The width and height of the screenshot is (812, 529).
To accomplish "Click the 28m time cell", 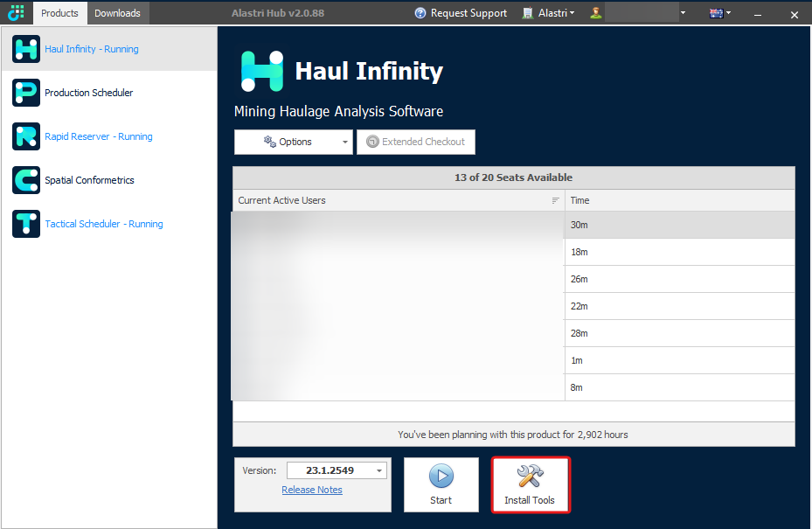I will pos(680,333).
